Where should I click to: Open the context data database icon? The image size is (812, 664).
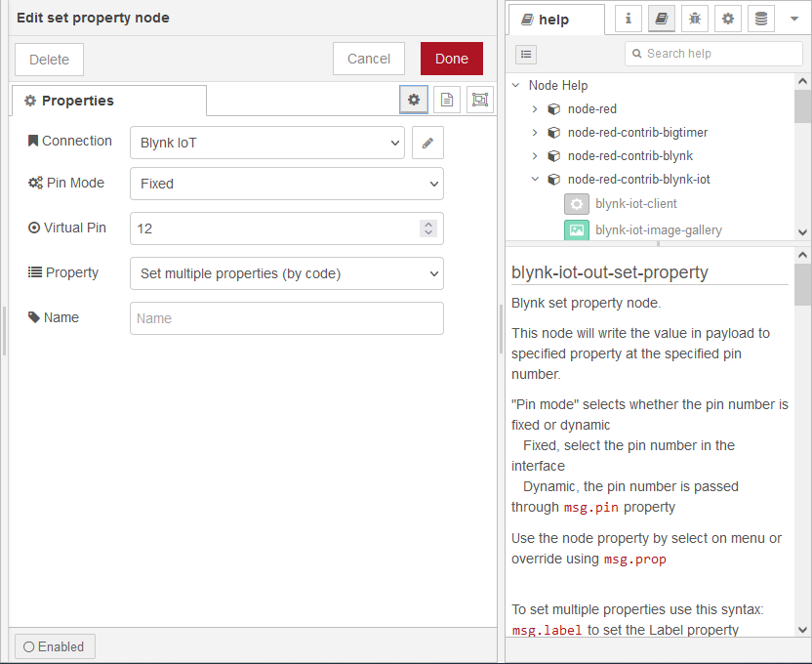pyautogui.click(x=760, y=20)
